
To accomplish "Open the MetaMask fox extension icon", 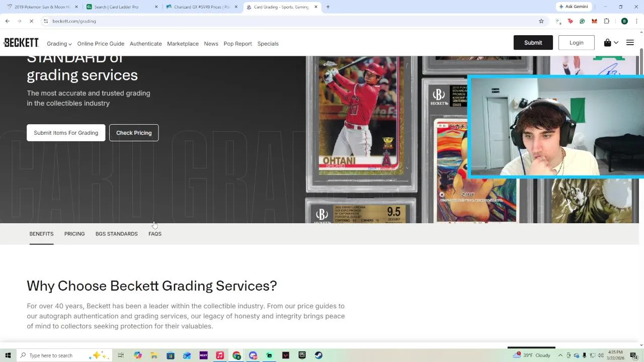I will [x=594, y=21].
